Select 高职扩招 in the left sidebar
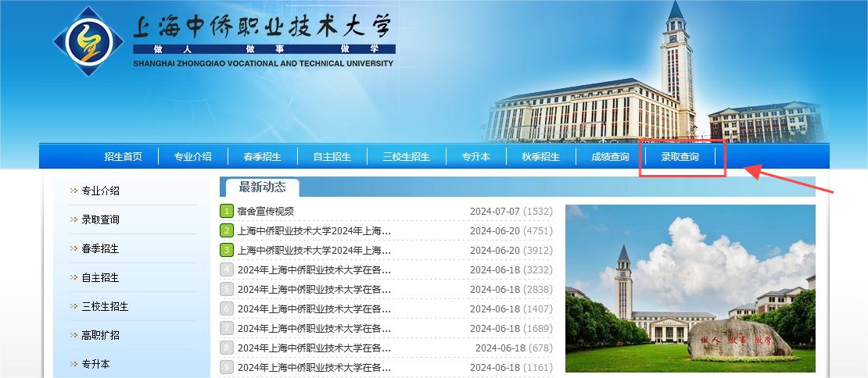This screenshot has width=868, height=378. click(101, 335)
